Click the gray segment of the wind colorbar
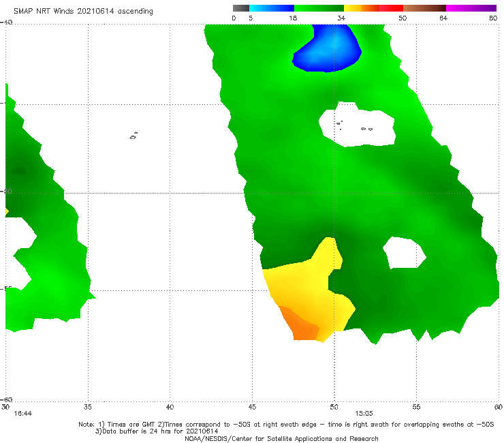Viewport: 504px width, 443px height. 241,8
